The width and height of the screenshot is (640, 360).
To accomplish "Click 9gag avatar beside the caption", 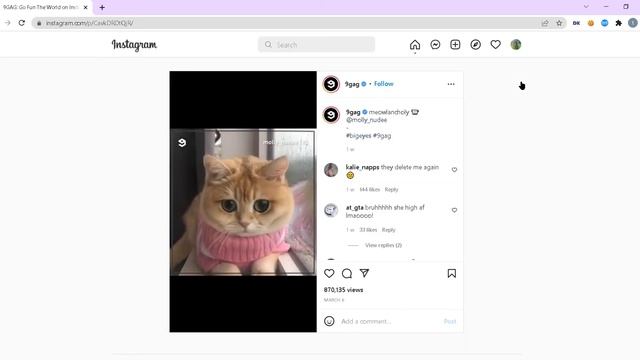I will (331, 115).
